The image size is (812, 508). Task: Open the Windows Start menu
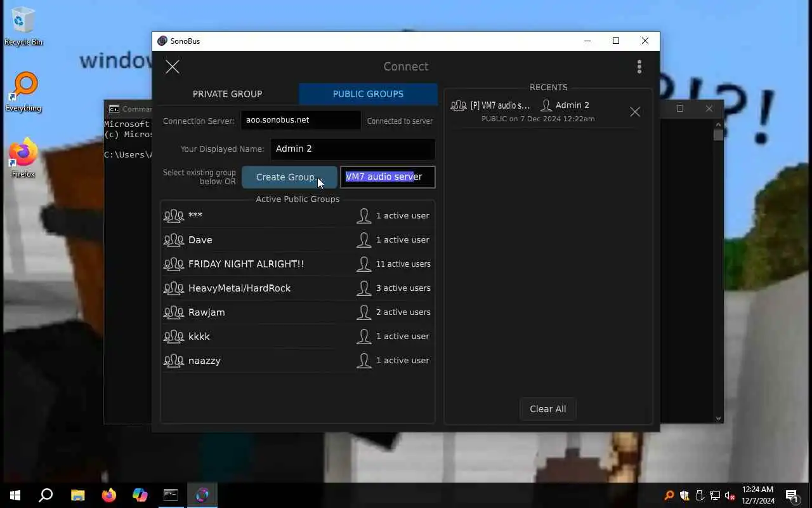(15, 495)
